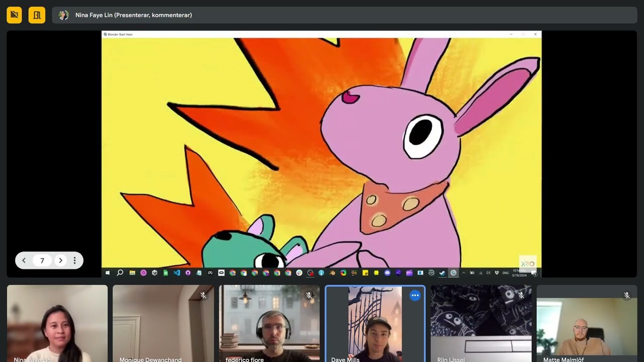
Task: Select Monique Dewanchand's video tile
Action: tap(163, 323)
